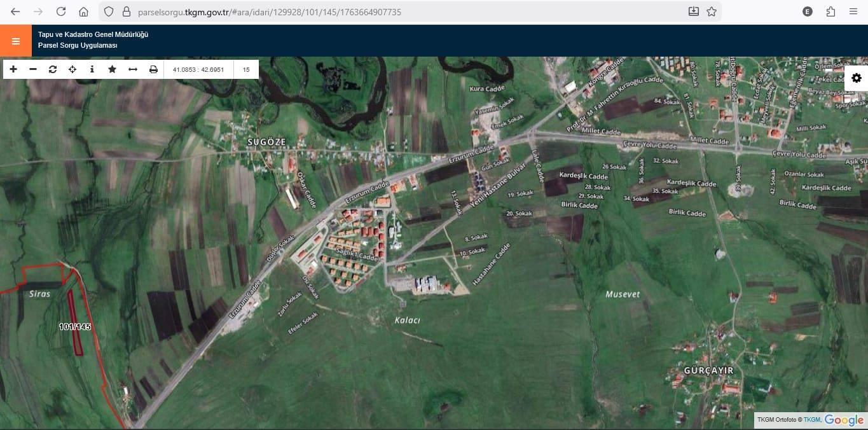Click the Kalacı place label
The width and height of the screenshot is (868, 430).
tap(407, 320)
